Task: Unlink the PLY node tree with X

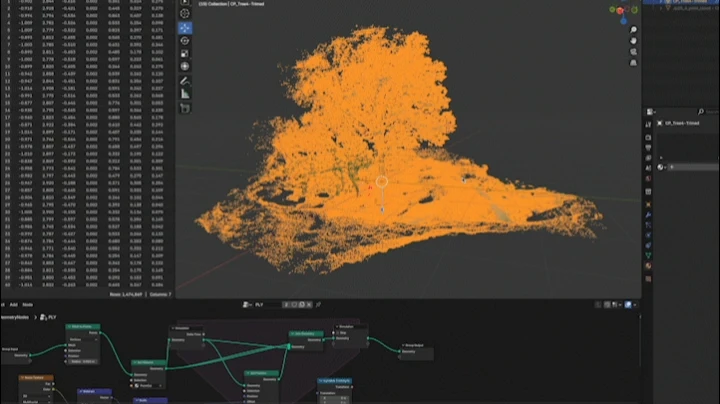Action: [x=309, y=304]
